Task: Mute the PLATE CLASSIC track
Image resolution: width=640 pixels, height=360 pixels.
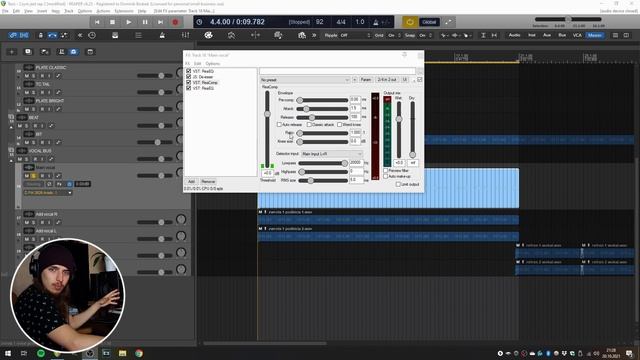Action: [27, 76]
